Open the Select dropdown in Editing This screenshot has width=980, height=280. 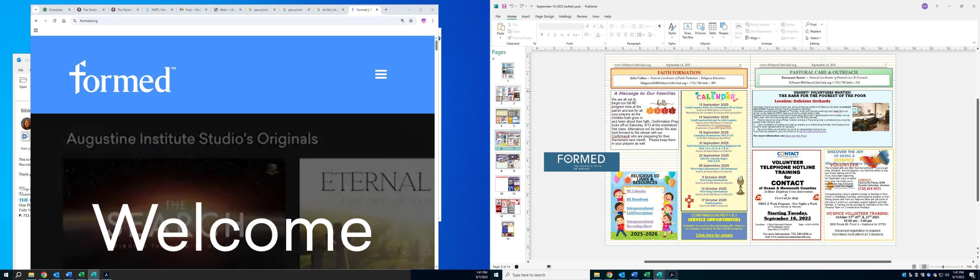click(813, 38)
